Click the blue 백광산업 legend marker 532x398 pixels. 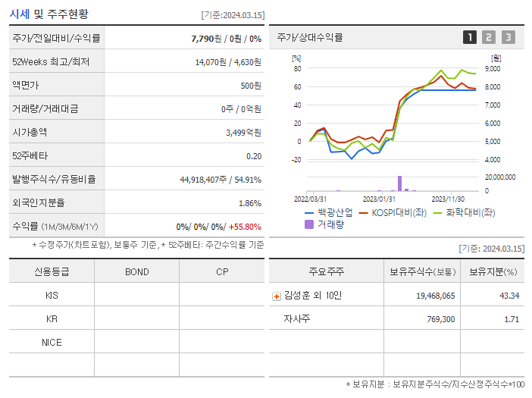[309, 213]
